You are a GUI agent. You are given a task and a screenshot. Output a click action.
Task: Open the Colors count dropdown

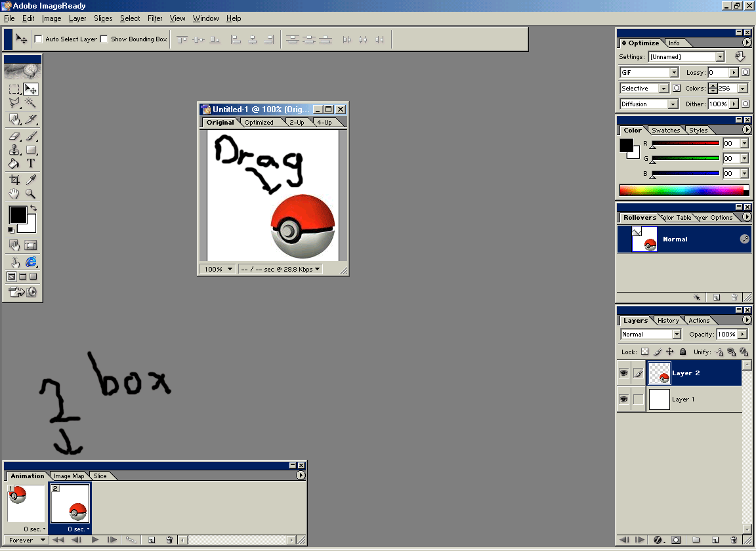click(743, 88)
